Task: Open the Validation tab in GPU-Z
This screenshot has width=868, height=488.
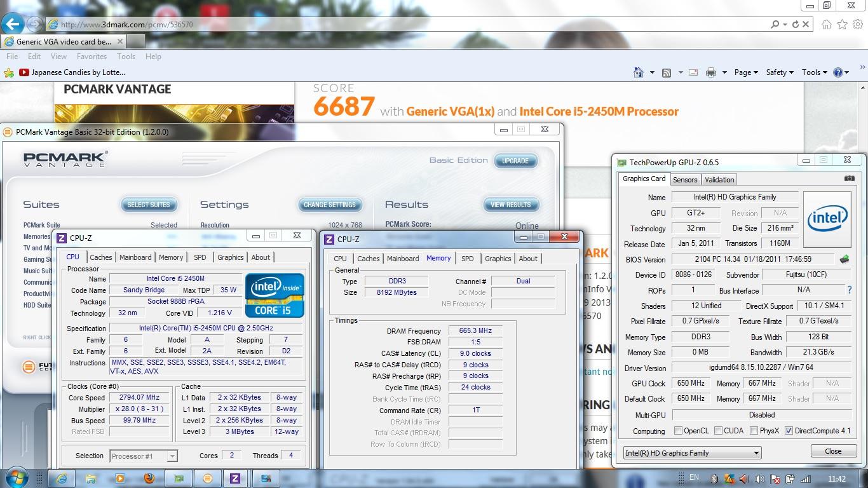Action: click(x=719, y=180)
